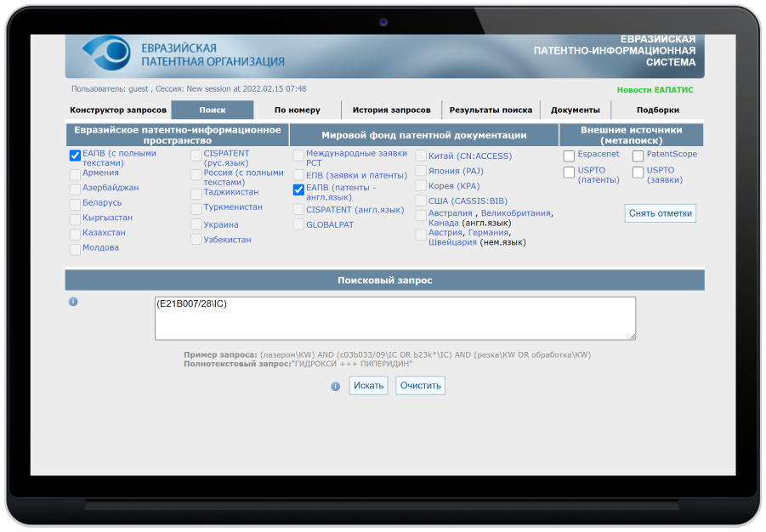Click the Снять отметки button
Image resolution: width=766 pixels, height=532 pixels.
tap(660, 213)
